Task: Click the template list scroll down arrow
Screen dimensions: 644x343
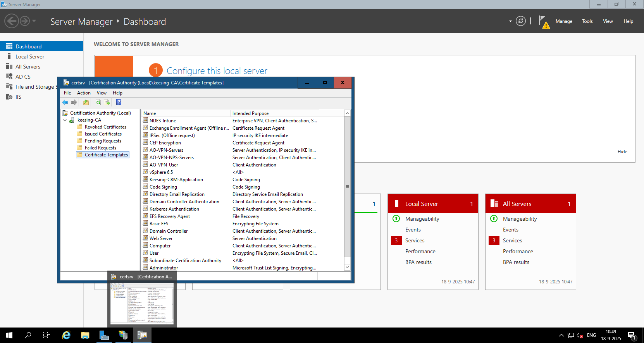Action: [x=347, y=267]
